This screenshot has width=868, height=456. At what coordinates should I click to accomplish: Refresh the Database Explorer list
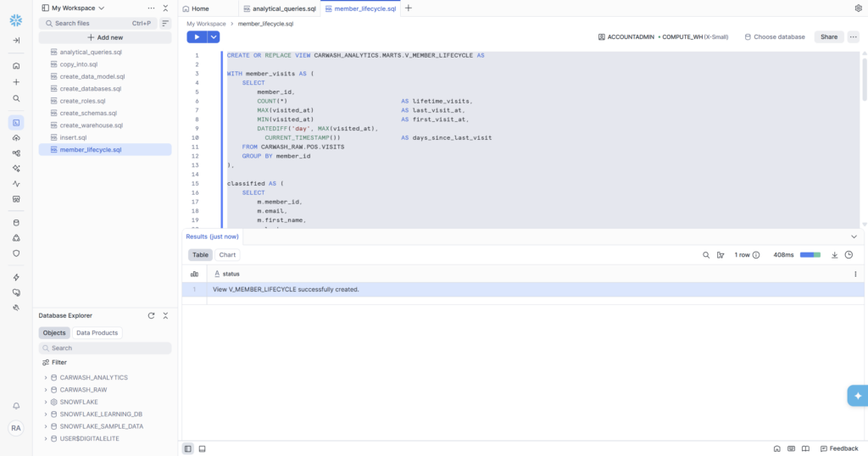point(151,315)
